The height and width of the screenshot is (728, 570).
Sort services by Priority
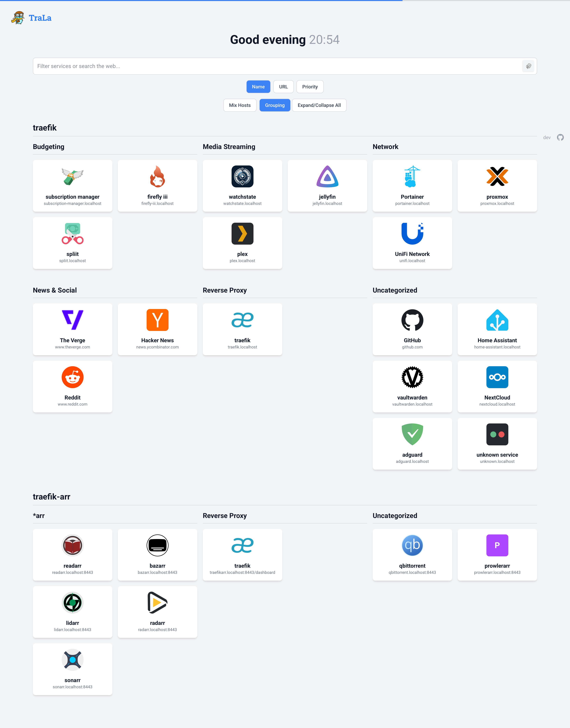310,87
